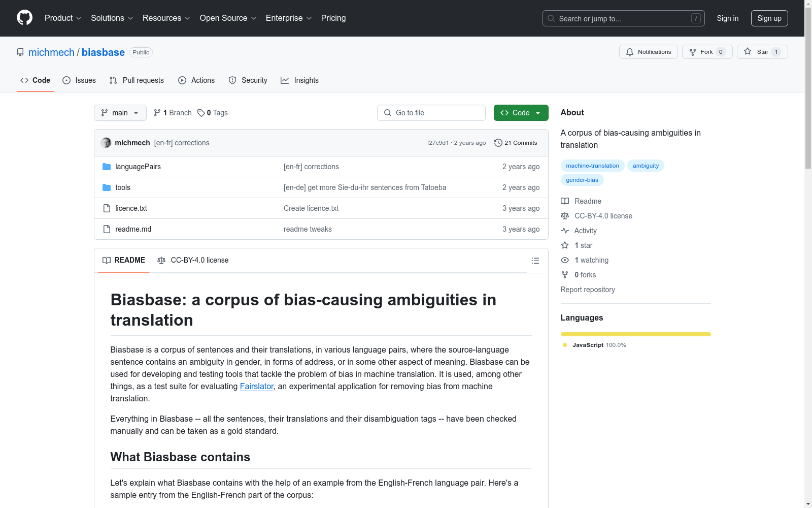Expand the Enterprise menu
The height and width of the screenshot is (508, 812).
click(x=289, y=18)
